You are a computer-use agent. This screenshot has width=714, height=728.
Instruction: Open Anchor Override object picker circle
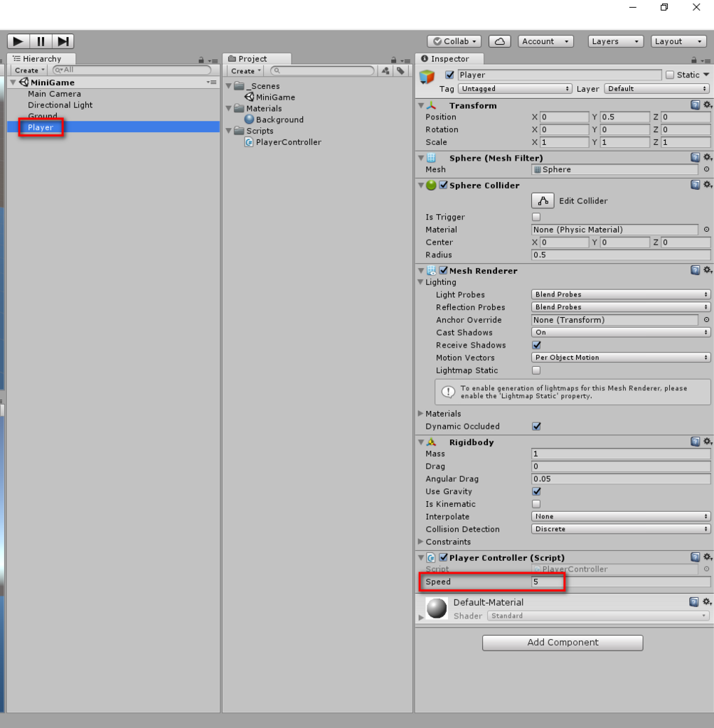pyautogui.click(x=706, y=319)
